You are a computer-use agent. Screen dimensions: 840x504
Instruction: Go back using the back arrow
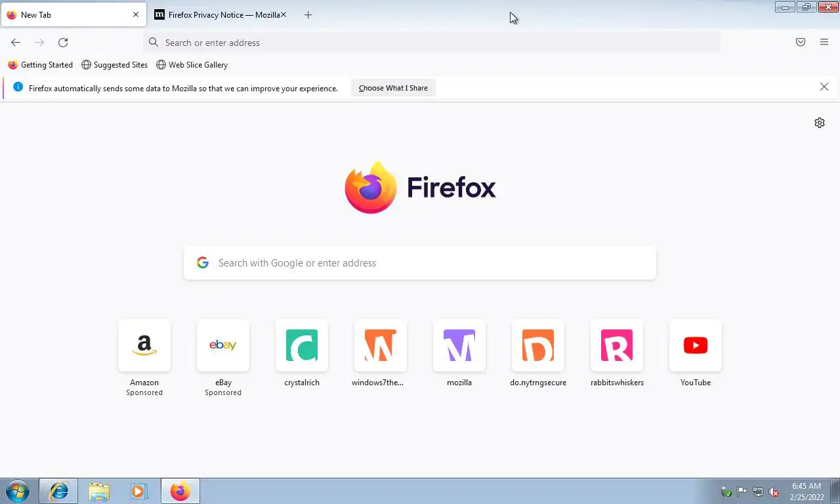tap(16, 43)
